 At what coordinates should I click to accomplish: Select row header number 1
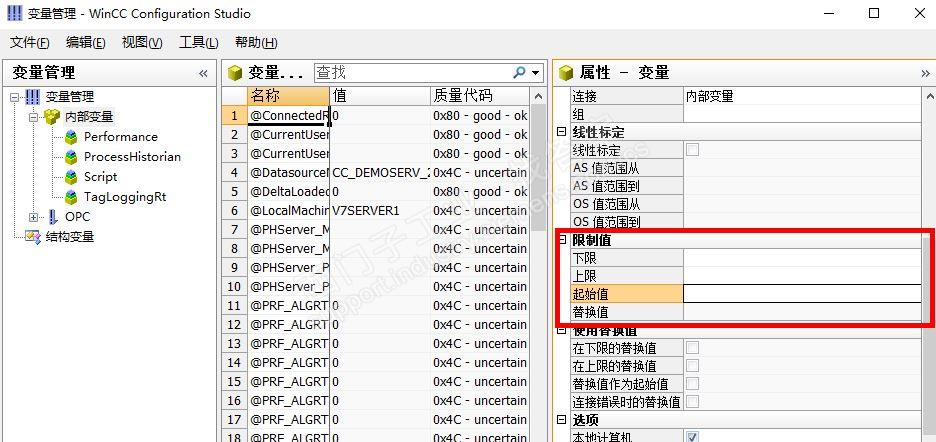235,115
